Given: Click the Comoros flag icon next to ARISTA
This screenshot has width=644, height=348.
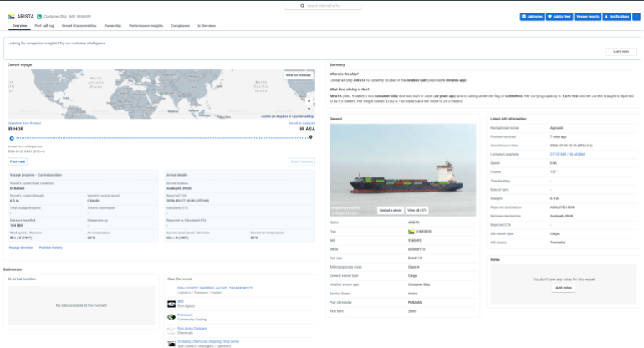Looking at the screenshot, I should pos(12,17).
